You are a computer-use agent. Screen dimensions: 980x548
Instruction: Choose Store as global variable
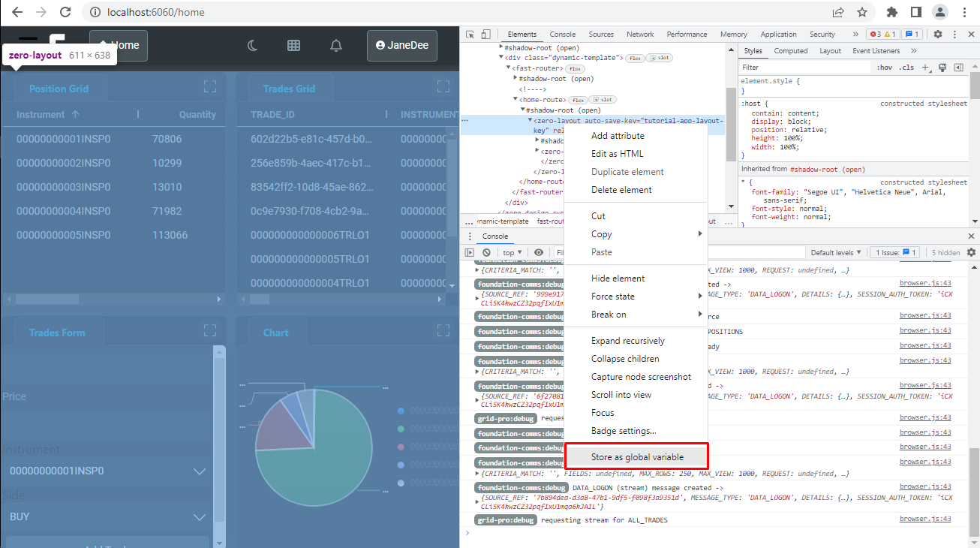coord(635,456)
